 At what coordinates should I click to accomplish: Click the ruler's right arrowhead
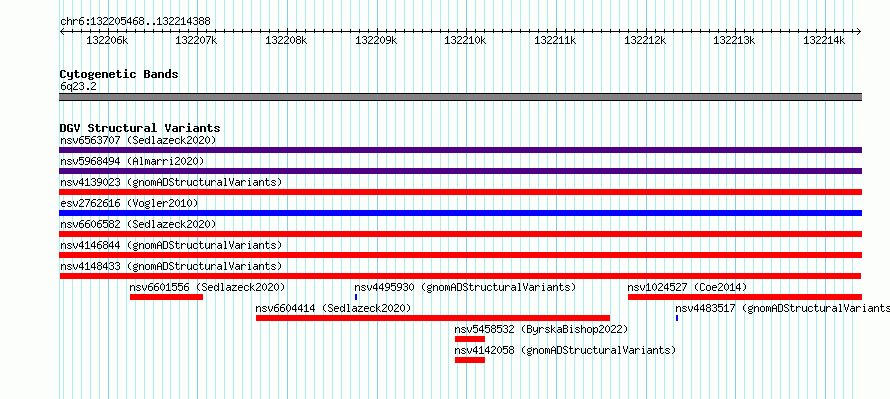tap(859, 31)
